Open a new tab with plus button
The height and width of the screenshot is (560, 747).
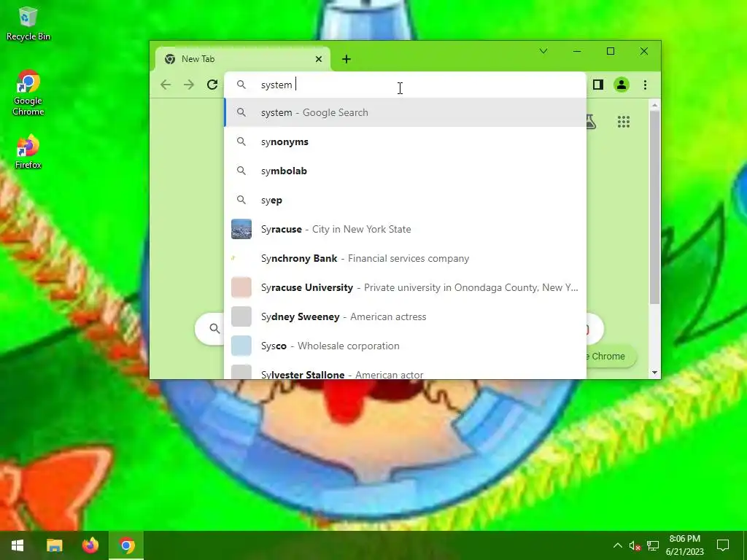coord(347,59)
